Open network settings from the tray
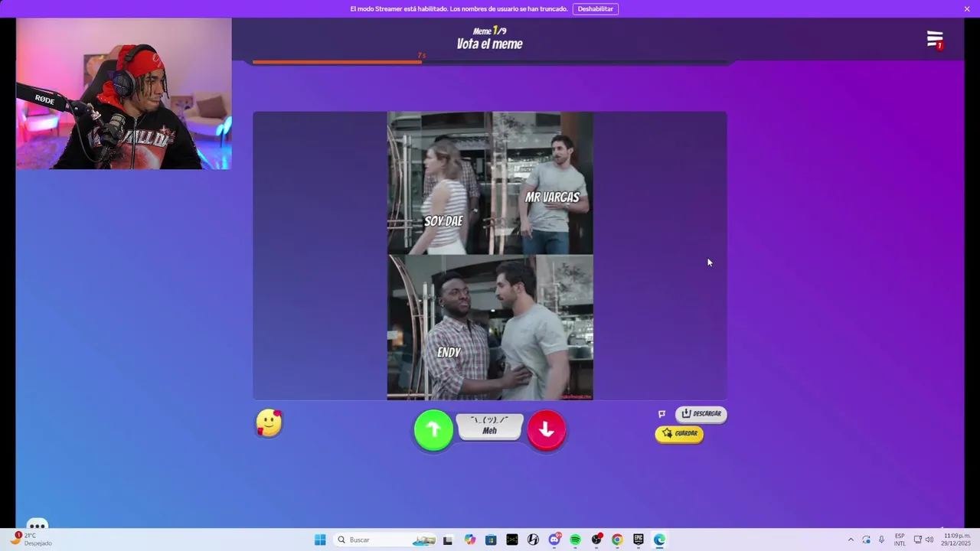The height and width of the screenshot is (551, 980). point(918,540)
